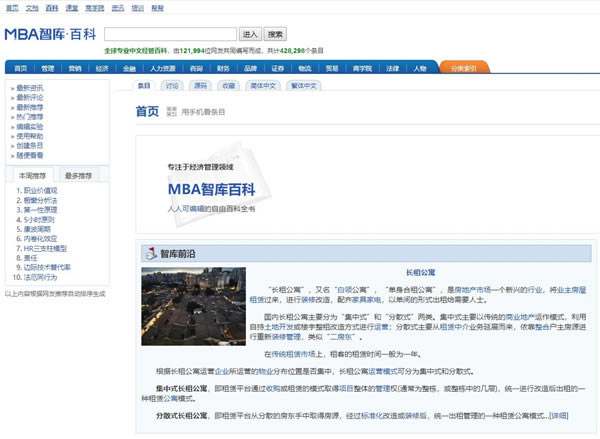The image size is (600, 439).
Task: Open the 管理 navigation tab
Action: (48, 69)
